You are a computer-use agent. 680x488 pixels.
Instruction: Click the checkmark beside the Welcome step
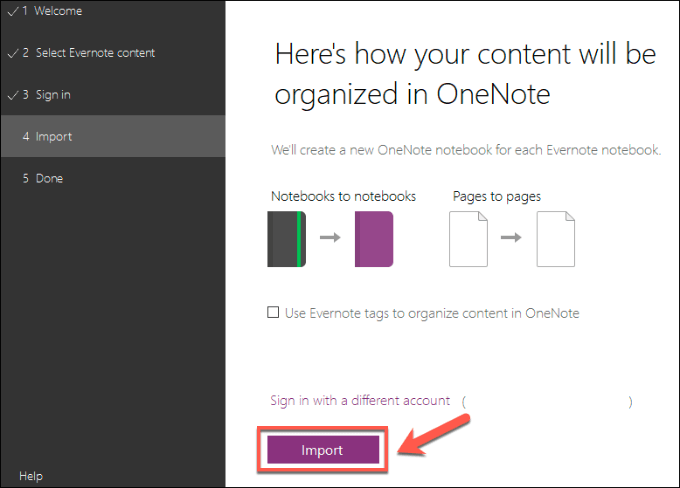point(11,11)
